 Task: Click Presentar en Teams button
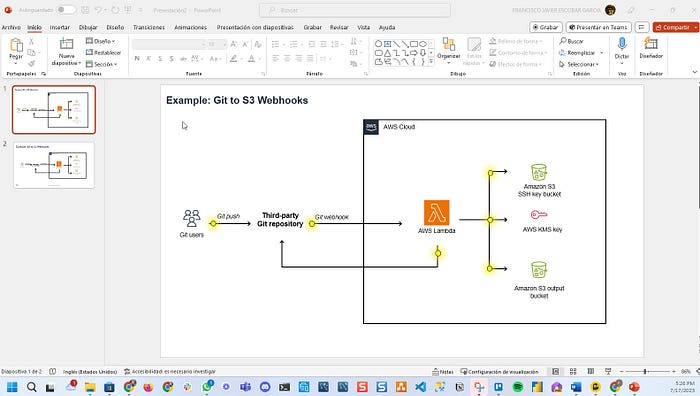tap(598, 27)
